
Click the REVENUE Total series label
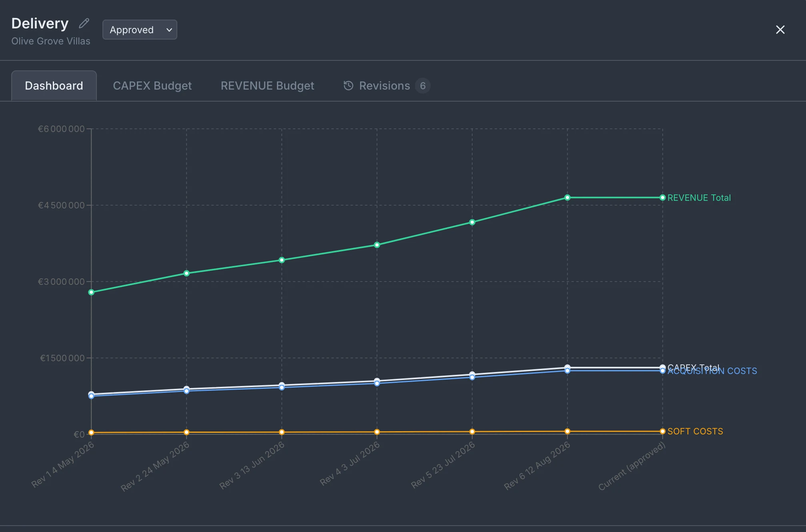699,198
